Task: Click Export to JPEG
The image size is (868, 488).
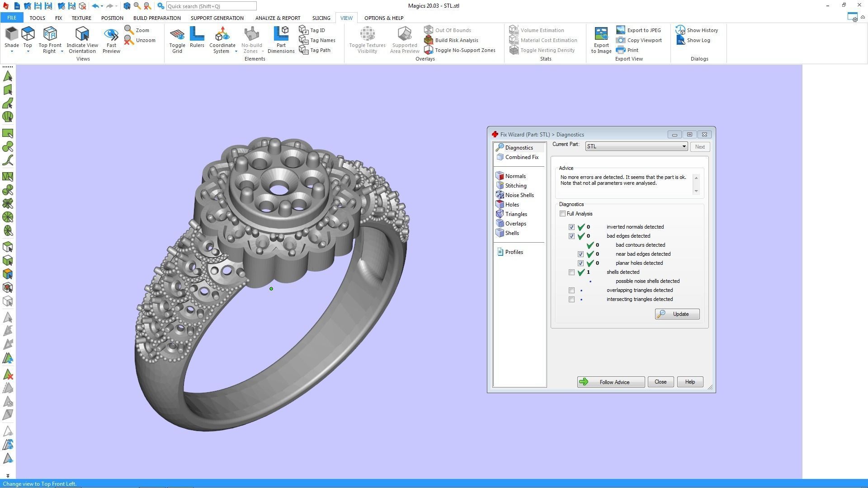Action: point(638,30)
